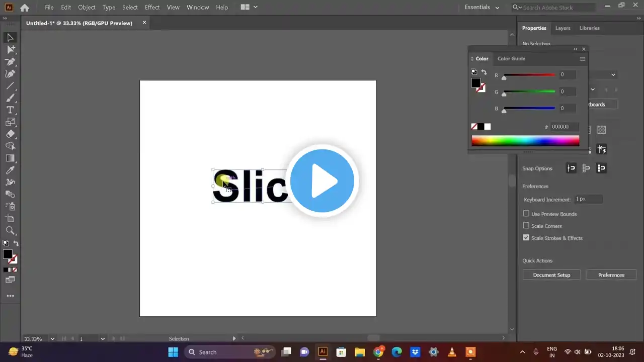Select the Pen tool
This screenshot has height=362, width=644.
[x=10, y=62]
